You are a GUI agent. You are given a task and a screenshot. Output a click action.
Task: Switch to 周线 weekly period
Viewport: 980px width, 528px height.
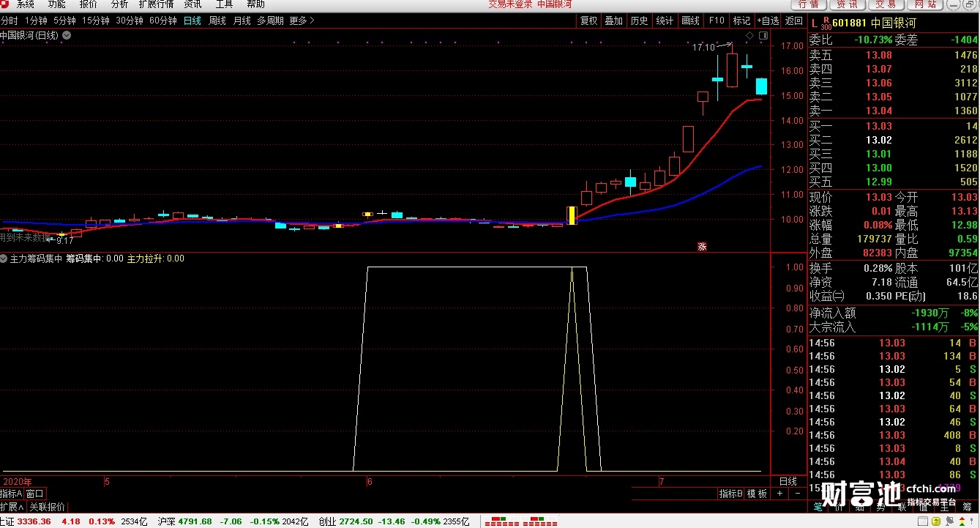(217, 21)
